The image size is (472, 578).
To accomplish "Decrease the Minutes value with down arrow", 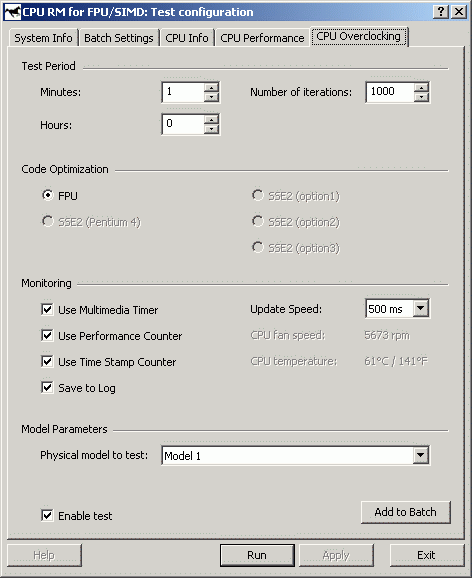I will 211,97.
